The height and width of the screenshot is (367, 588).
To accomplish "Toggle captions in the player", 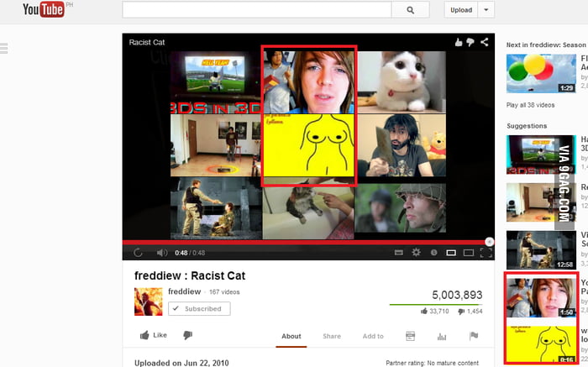I will (x=399, y=252).
